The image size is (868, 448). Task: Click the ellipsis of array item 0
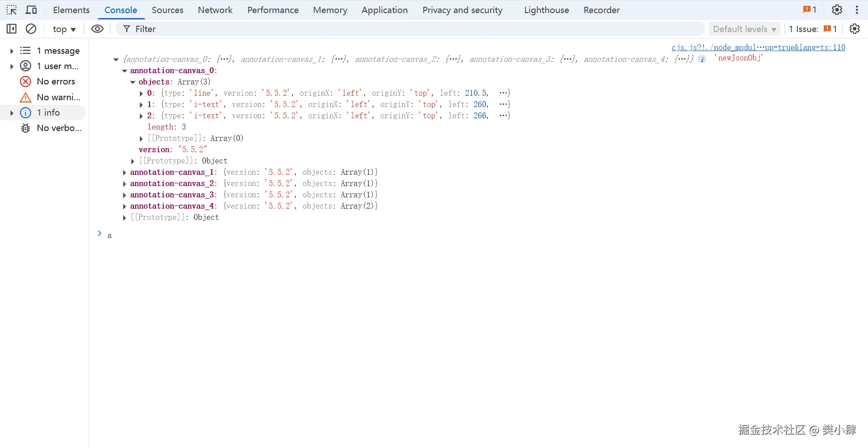point(503,93)
